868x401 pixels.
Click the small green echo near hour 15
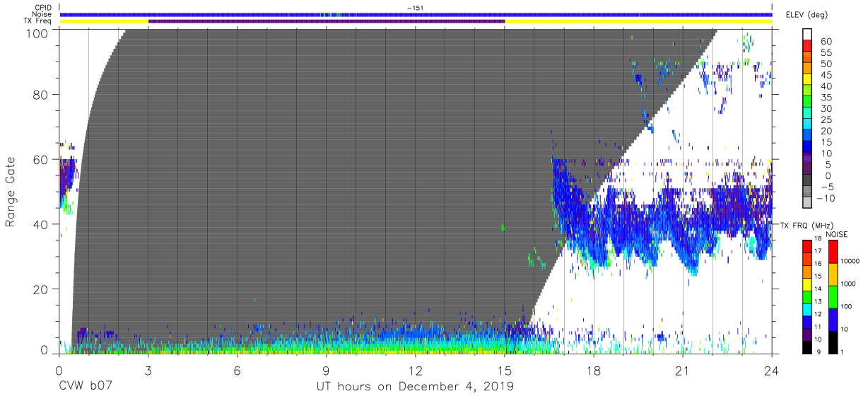coord(503,227)
